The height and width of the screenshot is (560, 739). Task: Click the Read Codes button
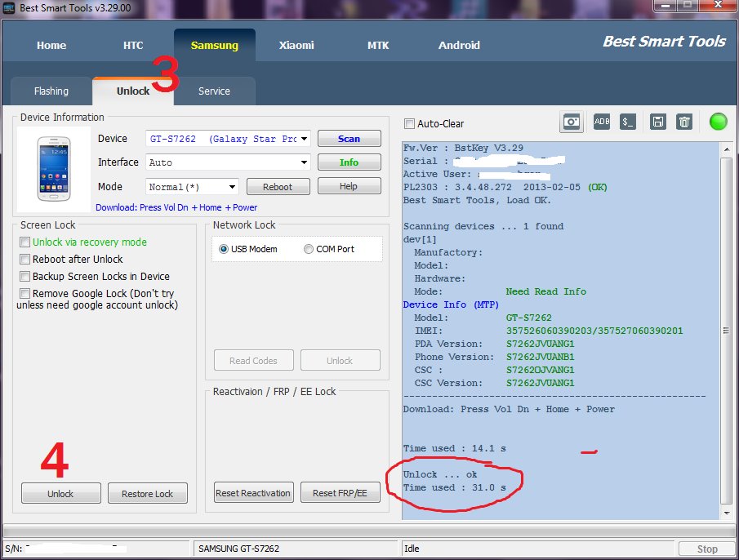[x=254, y=360]
